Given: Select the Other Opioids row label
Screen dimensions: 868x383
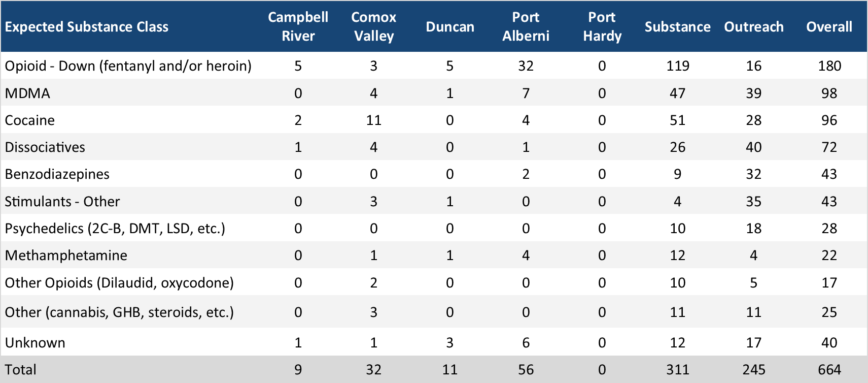Looking at the screenshot, I should coord(119,283).
